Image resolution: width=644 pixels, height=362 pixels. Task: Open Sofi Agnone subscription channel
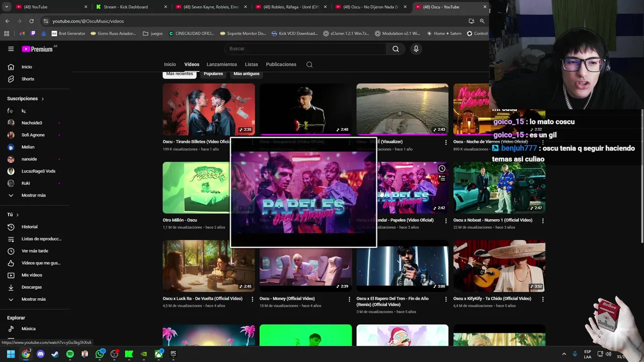point(33,135)
